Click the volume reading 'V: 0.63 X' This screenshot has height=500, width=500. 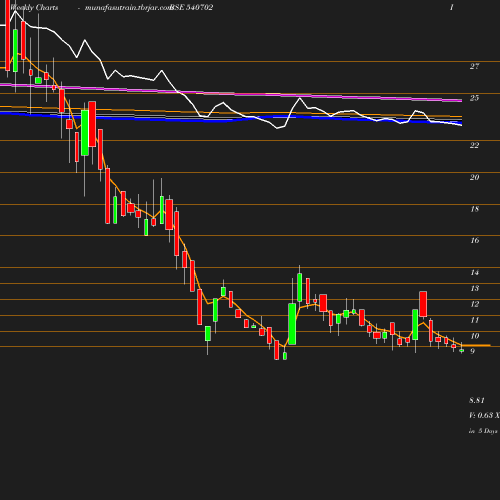click(484, 415)
